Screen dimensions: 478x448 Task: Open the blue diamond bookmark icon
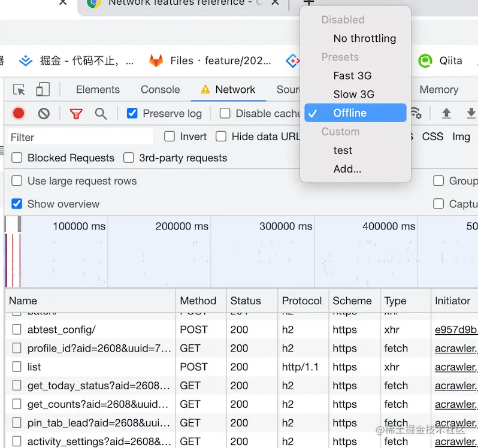[292, 60]
